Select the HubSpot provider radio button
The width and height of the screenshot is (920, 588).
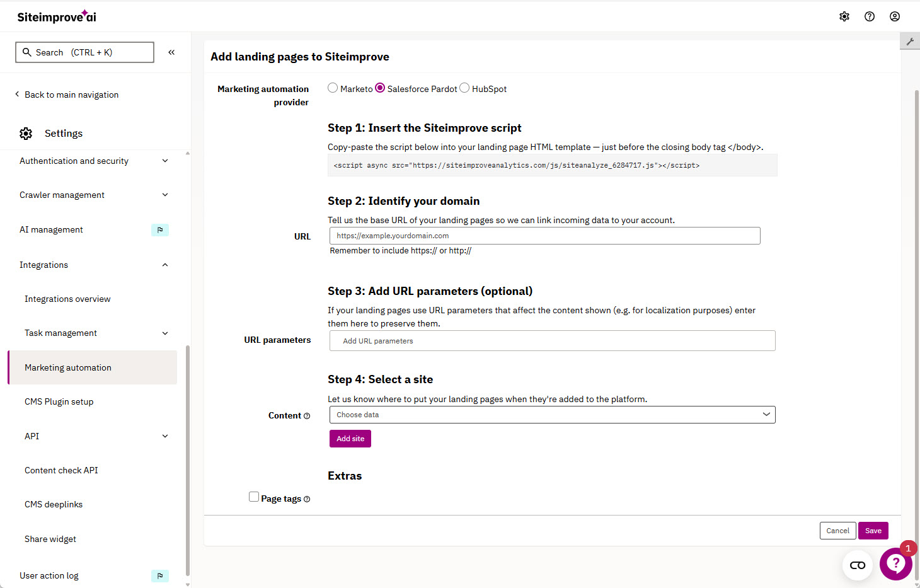(x=464, y=88)
